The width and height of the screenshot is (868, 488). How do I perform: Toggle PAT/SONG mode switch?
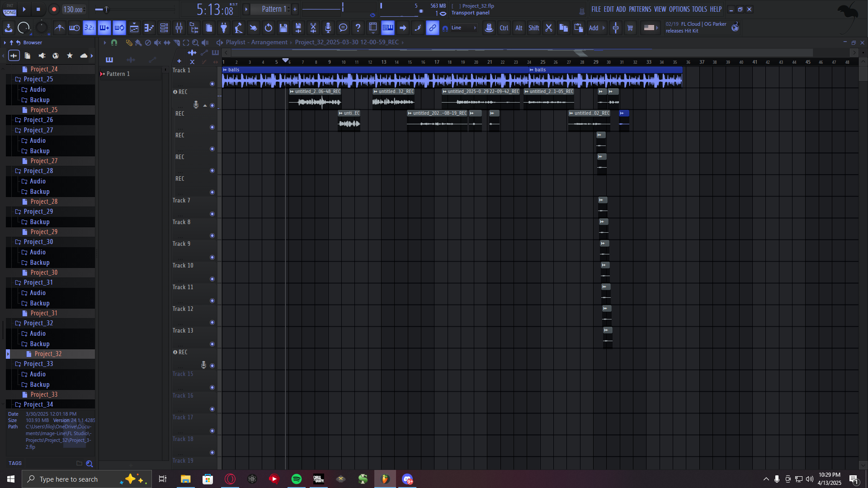point(10,9)
